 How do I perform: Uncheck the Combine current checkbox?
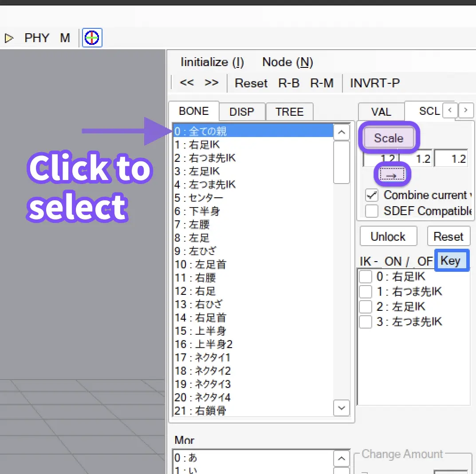[x=372, y=195]
